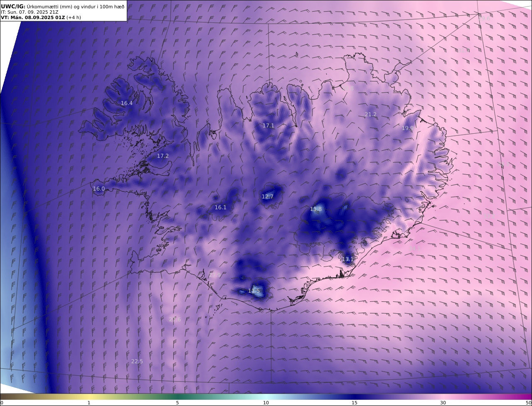Click the 17.1 value in north Iceland
Screen dimensions: 532x406
(268, 125)
